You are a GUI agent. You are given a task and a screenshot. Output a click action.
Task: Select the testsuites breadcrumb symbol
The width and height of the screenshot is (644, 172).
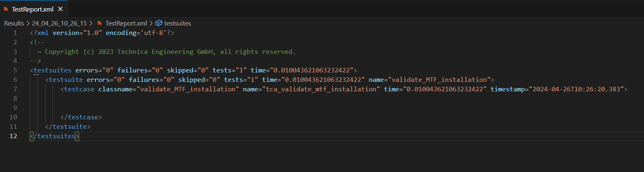coord(177,23)
